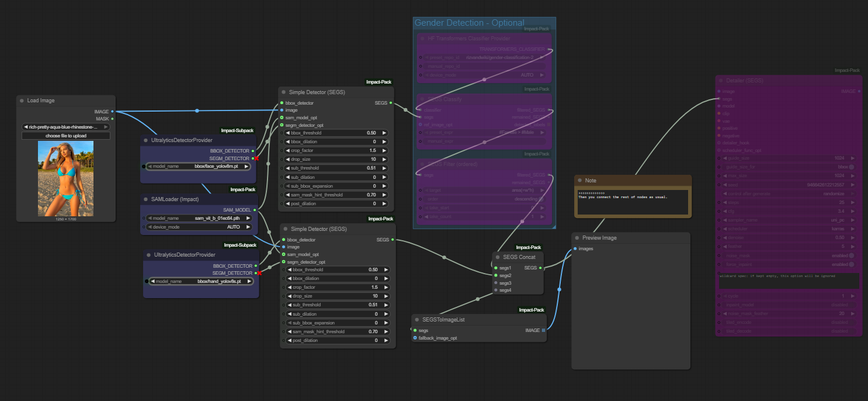Collapse the Preview Image node title dot

(x=577, y=238)
